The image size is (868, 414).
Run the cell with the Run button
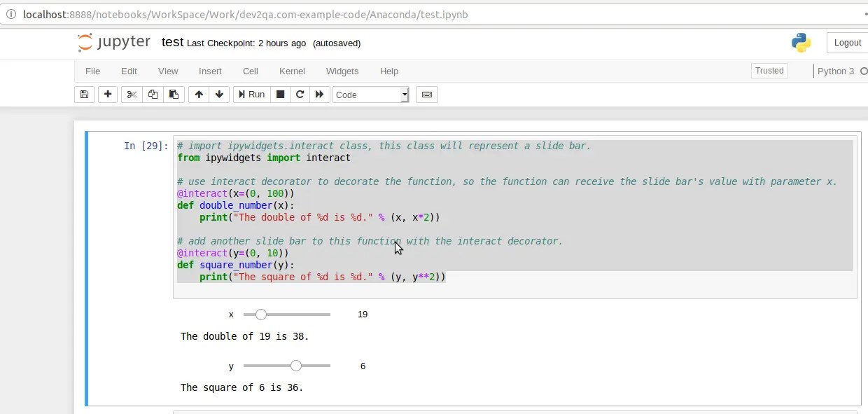(251, 94)
